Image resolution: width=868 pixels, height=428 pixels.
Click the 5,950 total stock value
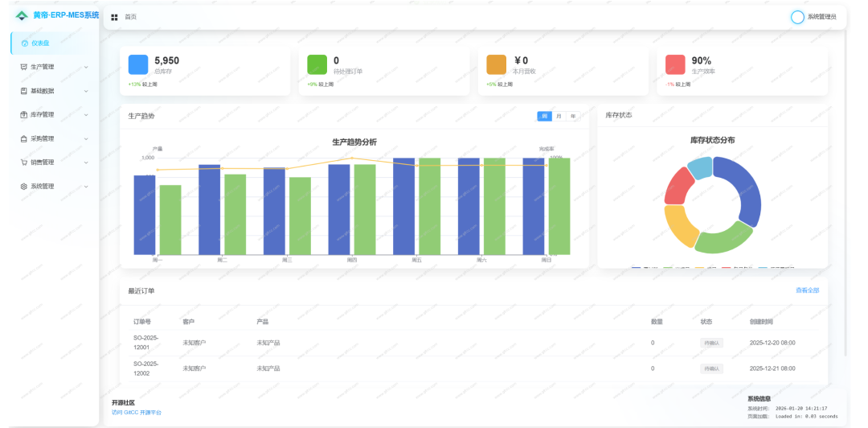166,61
